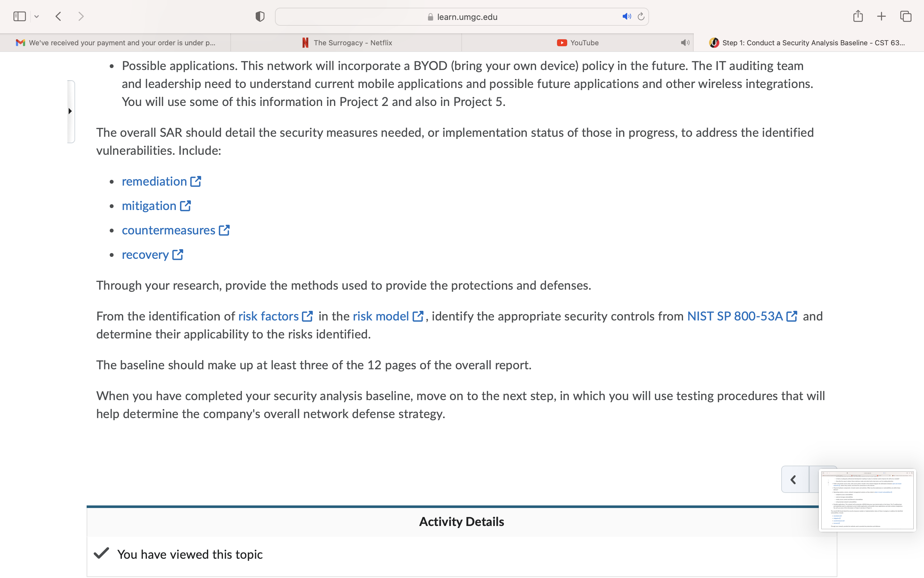Select the Step 1 Security Analysis Baseline tab
This screenshot has width=924, height=578.
click(809, 43)
